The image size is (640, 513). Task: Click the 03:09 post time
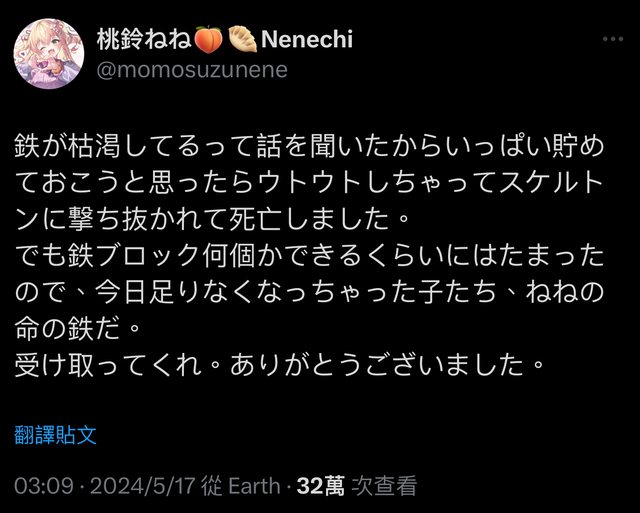tap(44, 486)
